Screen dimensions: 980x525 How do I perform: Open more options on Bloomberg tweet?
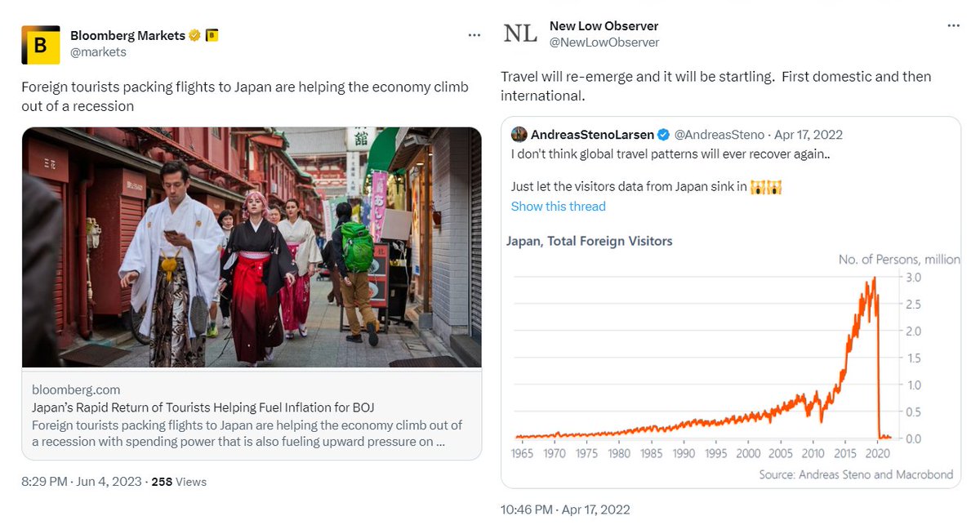[x=474, y=35]
